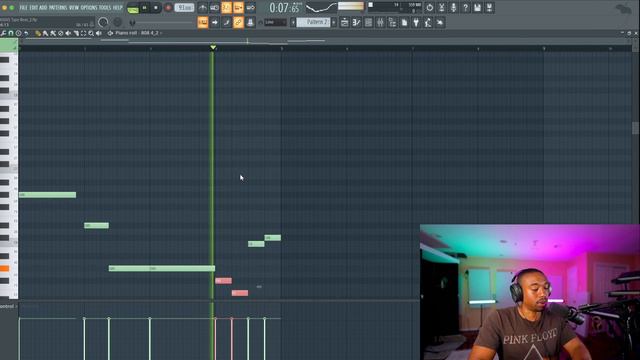Click target channel icon before Piano roll title

[110, 33]
